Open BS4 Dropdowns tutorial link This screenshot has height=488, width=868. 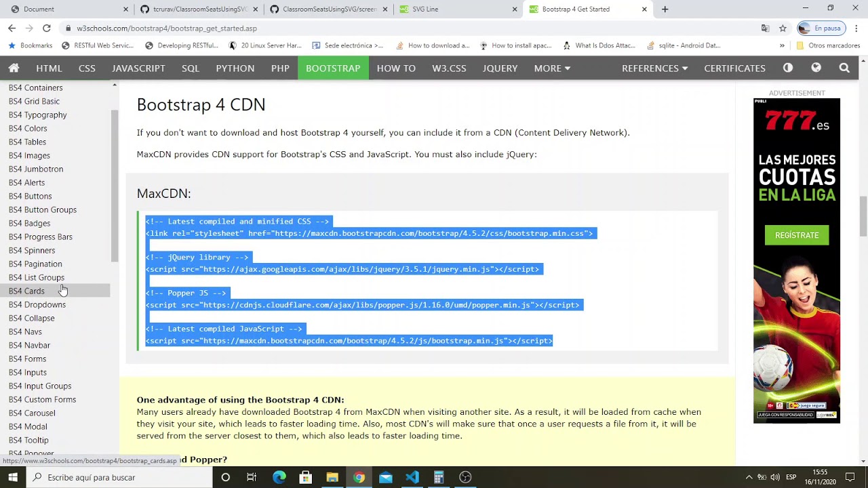click(37, 304)
